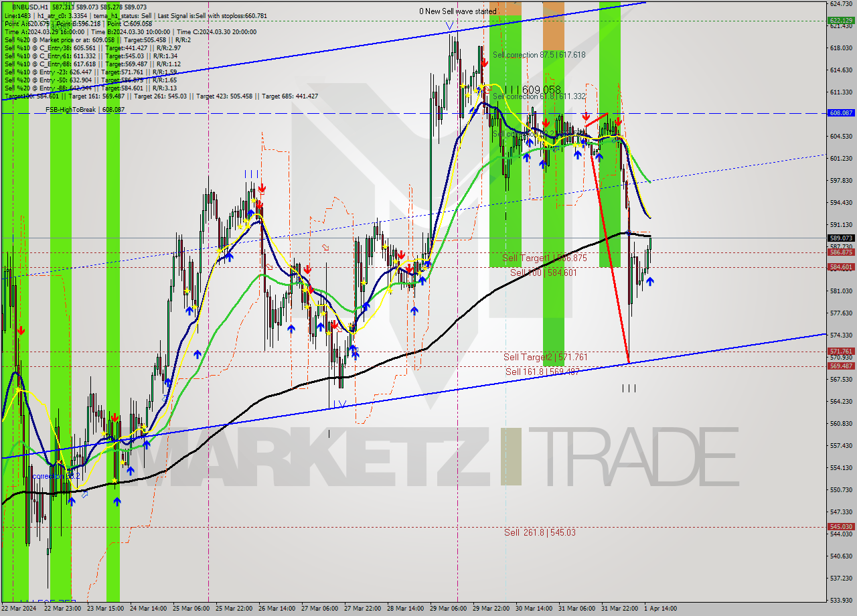Select the '609.058' chart annotation
The image size is (857, 616).
(x=542, y=89)
